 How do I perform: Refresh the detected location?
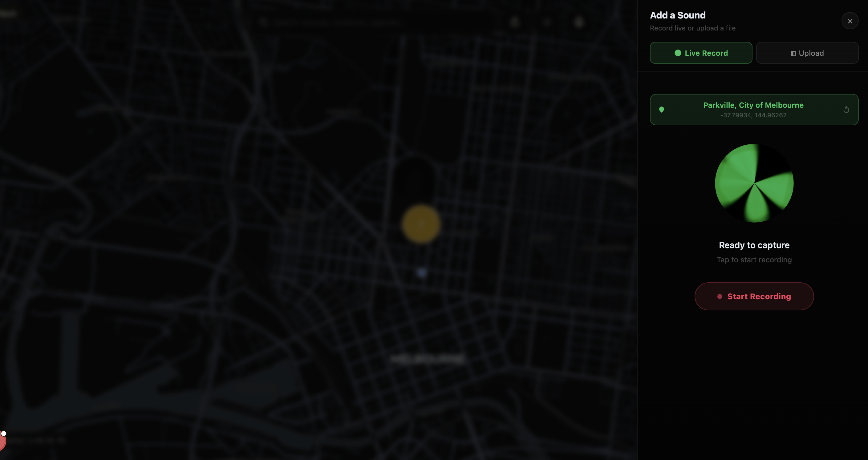pyautogui.click(x=846, y=110)
